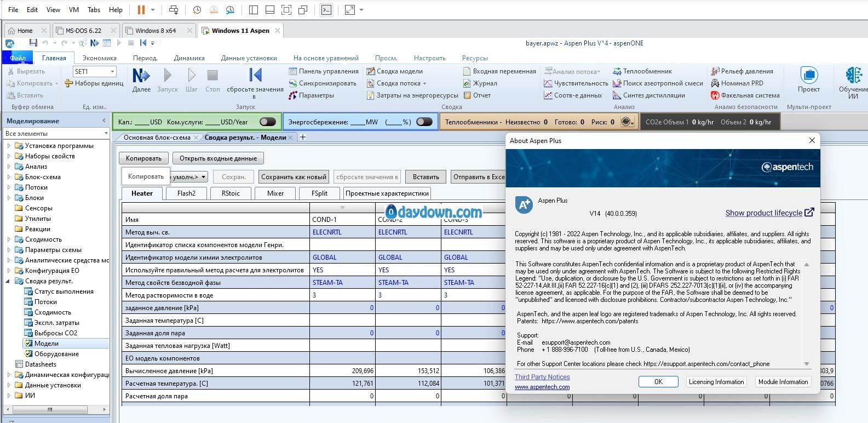This screenshot has height=423, width=868.
Task: Open the умолч.> template dropdown
Action: tap(203, 177)
